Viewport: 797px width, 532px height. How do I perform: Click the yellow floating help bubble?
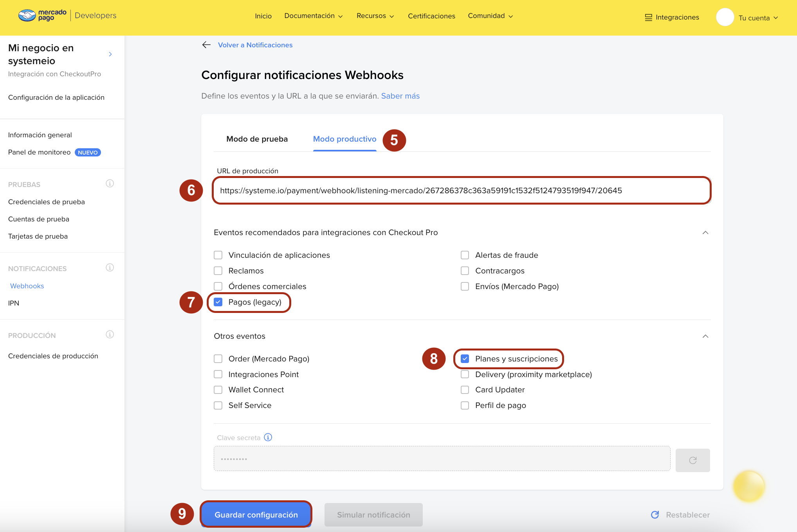[x=749, y=486]
